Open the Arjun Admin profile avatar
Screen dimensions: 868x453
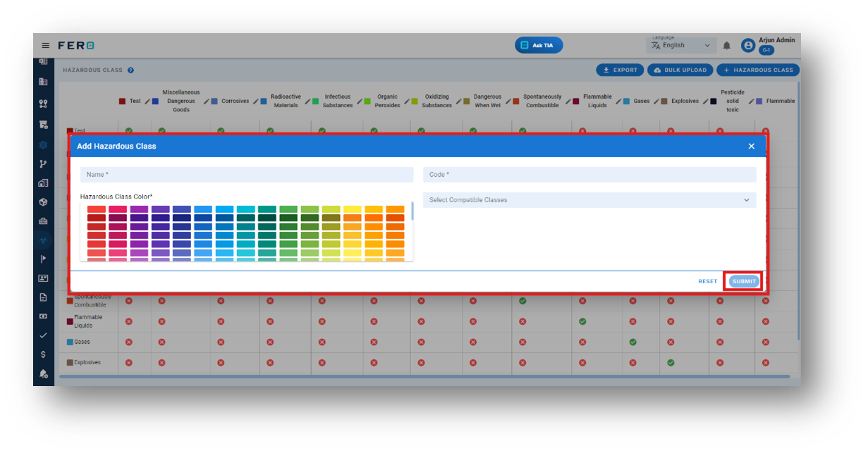pos(748,46)
